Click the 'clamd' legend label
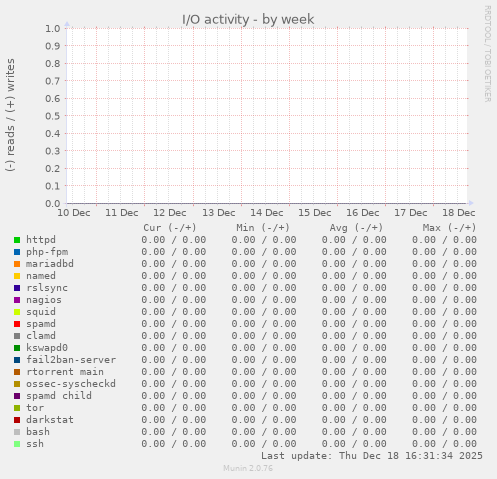Screen dimensions: 497x479 [x=41, y=336]
